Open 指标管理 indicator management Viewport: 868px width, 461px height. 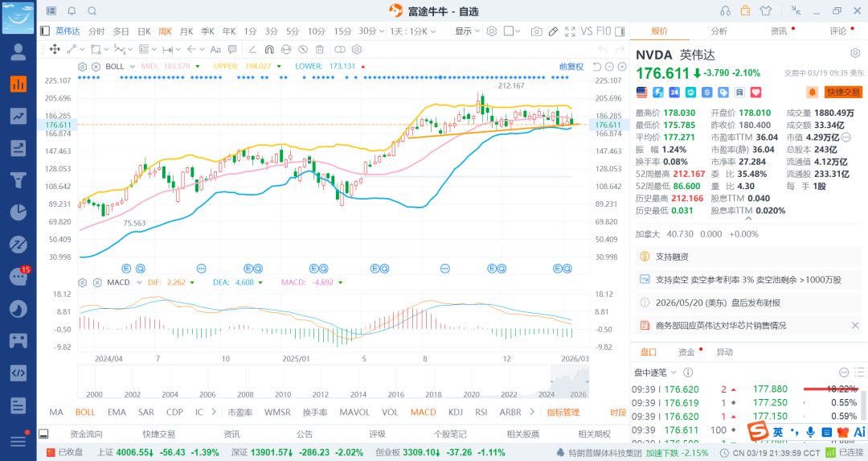click(x=563, y=412)
